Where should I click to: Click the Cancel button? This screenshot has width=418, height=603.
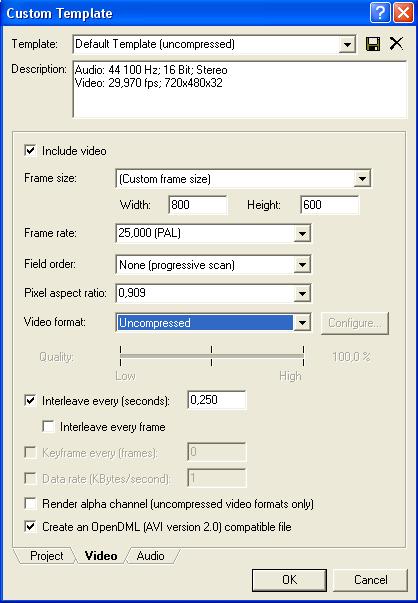[370, 580]
